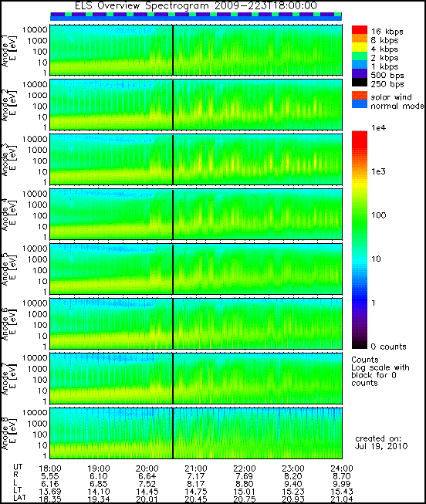Image resolution: width=426 pixels, height=504 pixels.
Task: Click the Counts Log scale description text
Action: point(380,371)
